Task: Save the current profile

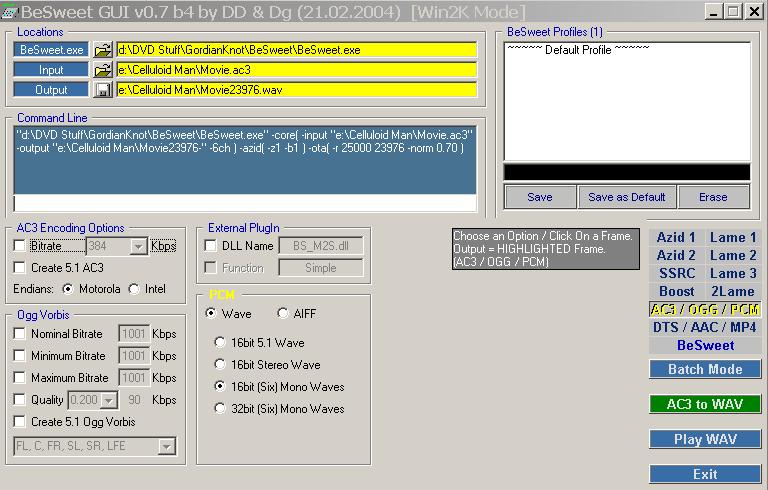Action: pos(540,197)
